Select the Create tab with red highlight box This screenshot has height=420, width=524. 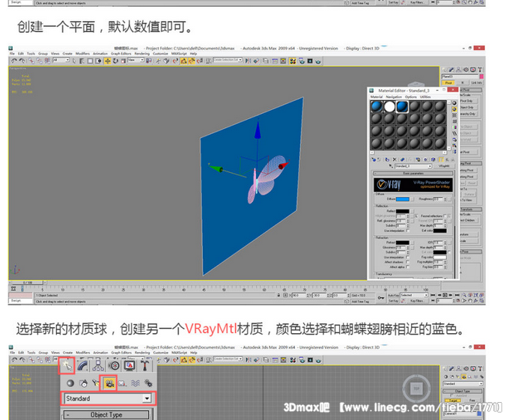click(x=67, y=366)
